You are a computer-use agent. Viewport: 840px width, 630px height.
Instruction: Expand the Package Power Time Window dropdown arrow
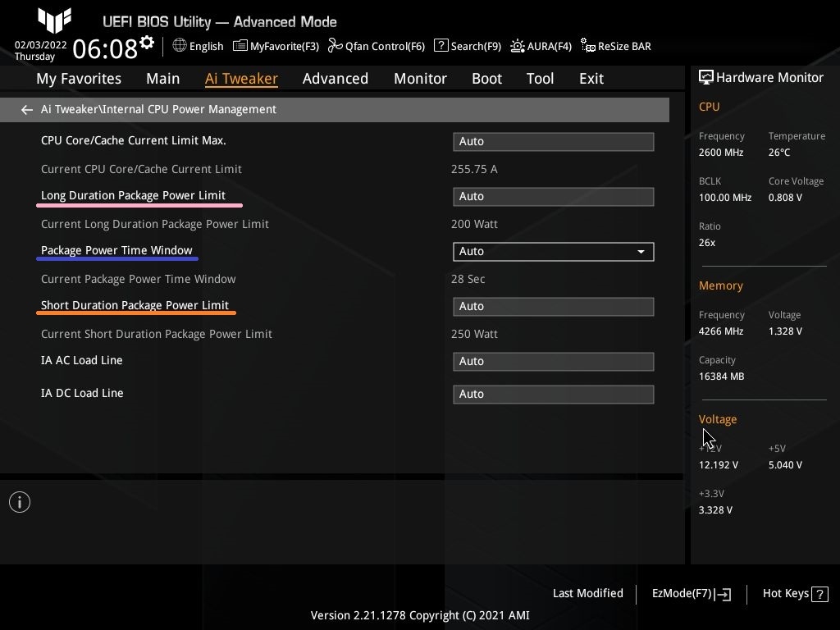click(641, 252)
